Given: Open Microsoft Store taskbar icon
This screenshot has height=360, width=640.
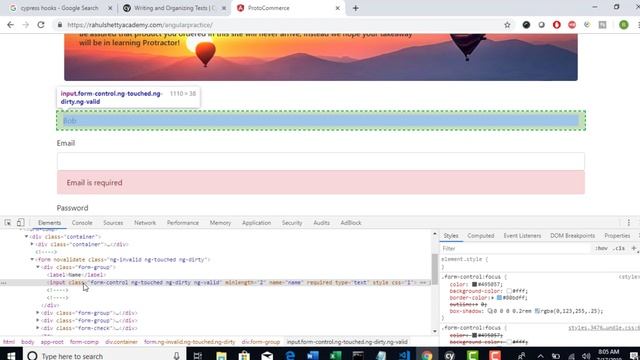Looking at the screenshot, I should point(244,356).
